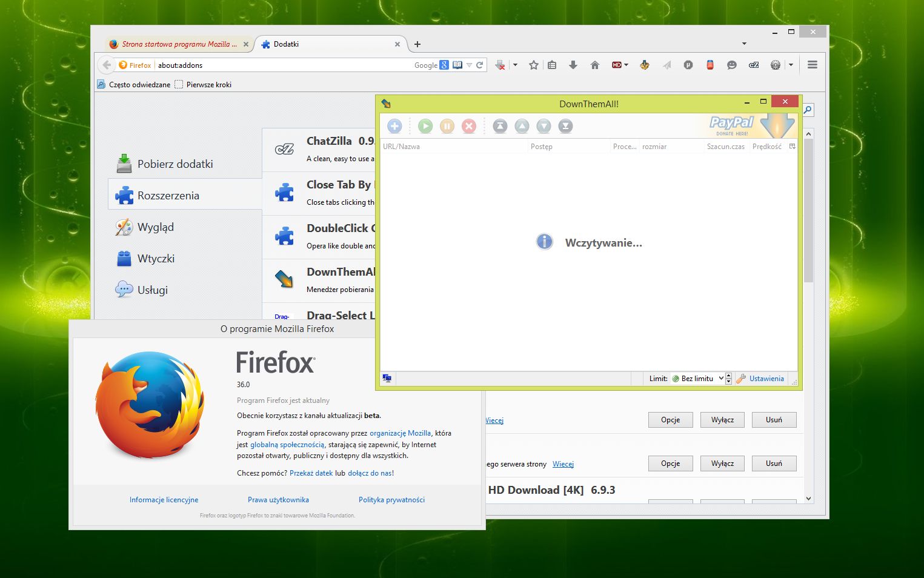The height and width of the screenshot is (578, 924).
Task: Sort by Prędkość column header
Action: [767, 146]
